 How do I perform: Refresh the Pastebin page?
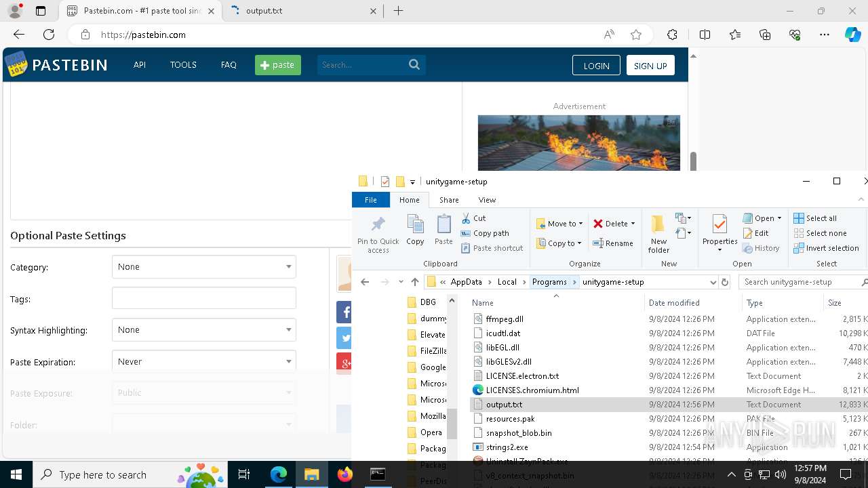(49, 35)
